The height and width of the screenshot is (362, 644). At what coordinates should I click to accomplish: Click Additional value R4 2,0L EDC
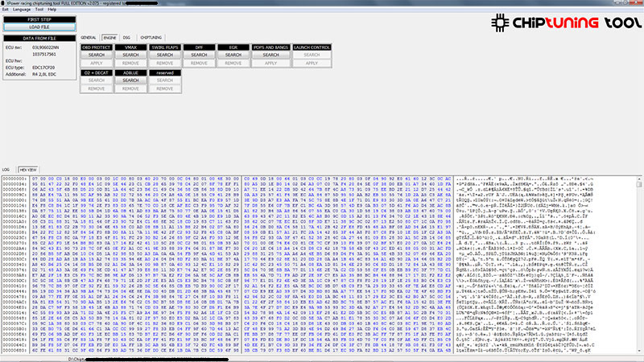coord(44,74)
